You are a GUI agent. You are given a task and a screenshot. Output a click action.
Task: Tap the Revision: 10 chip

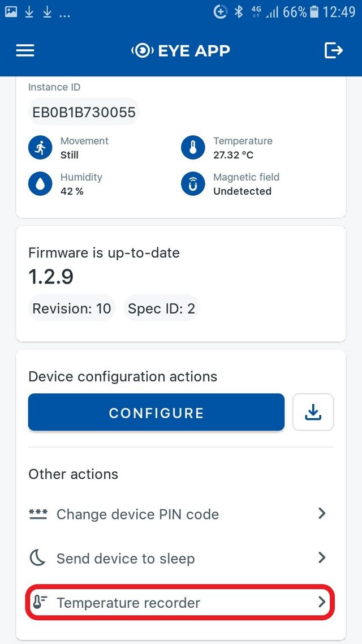click(71, 308)
